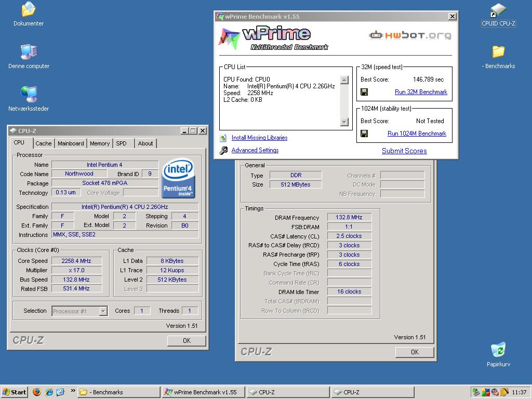Click the safely remove hardware tray icon
Screen dimensions: 532x399
(476, 392)
